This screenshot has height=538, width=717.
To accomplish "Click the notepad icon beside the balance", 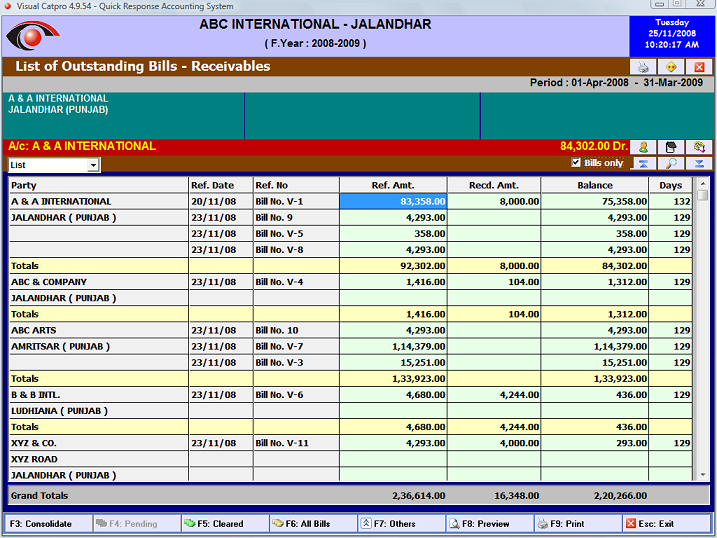I will pos(671,147).
